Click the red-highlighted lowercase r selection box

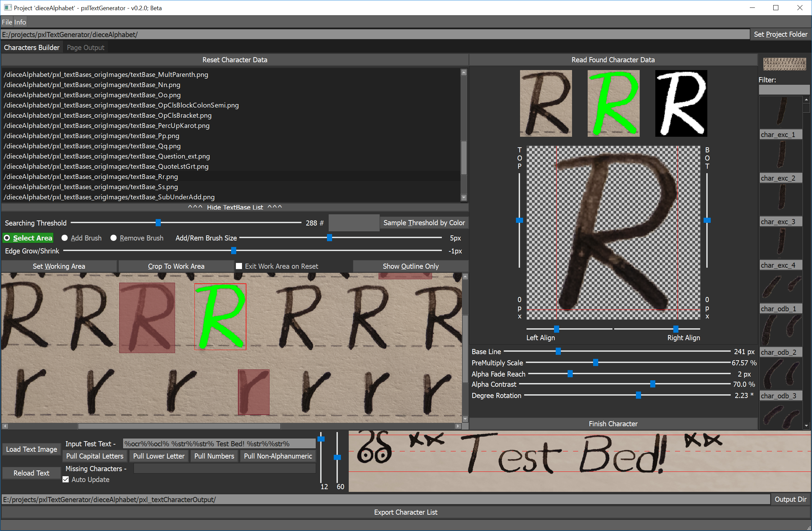point(254,392)
